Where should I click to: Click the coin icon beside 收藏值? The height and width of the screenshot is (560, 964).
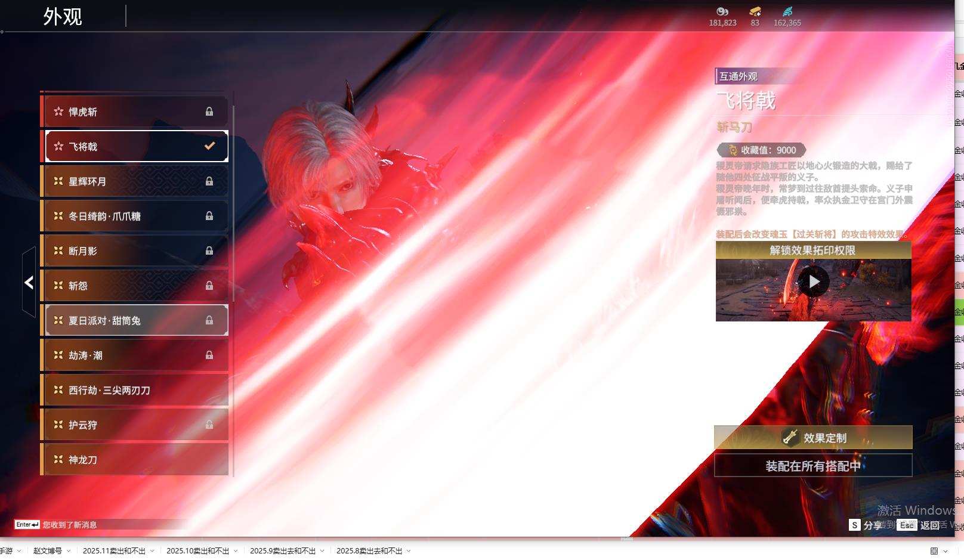(733, 150)
